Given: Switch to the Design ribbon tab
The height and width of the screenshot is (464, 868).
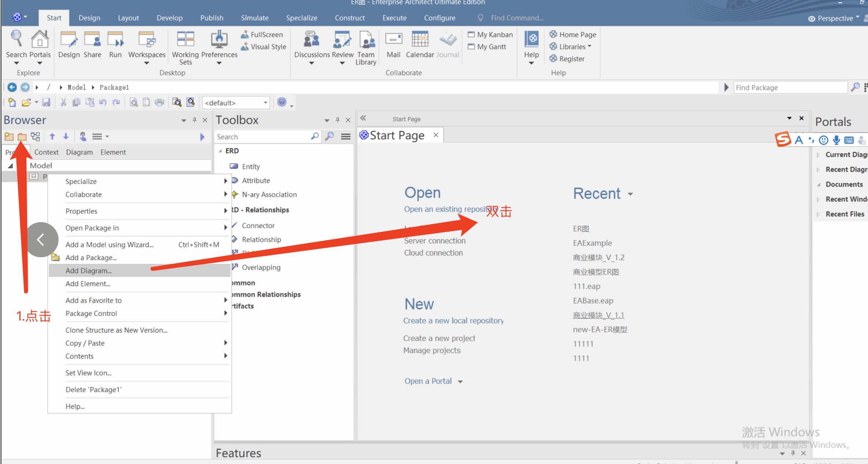Looking at the screenshot, I should [89, 18].
